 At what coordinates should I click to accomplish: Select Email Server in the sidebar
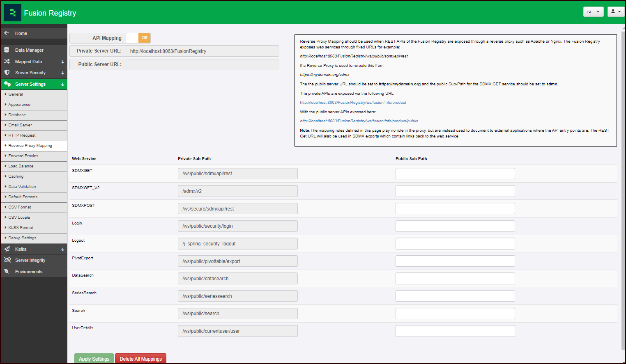click(x=20, y=125)
